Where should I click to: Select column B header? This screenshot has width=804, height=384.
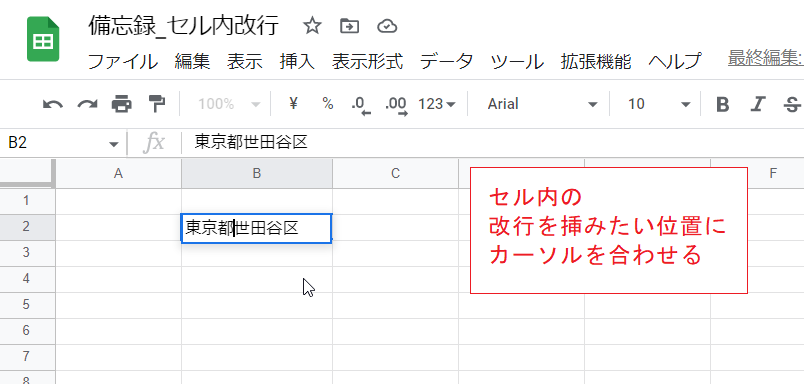tap(257, 173)
